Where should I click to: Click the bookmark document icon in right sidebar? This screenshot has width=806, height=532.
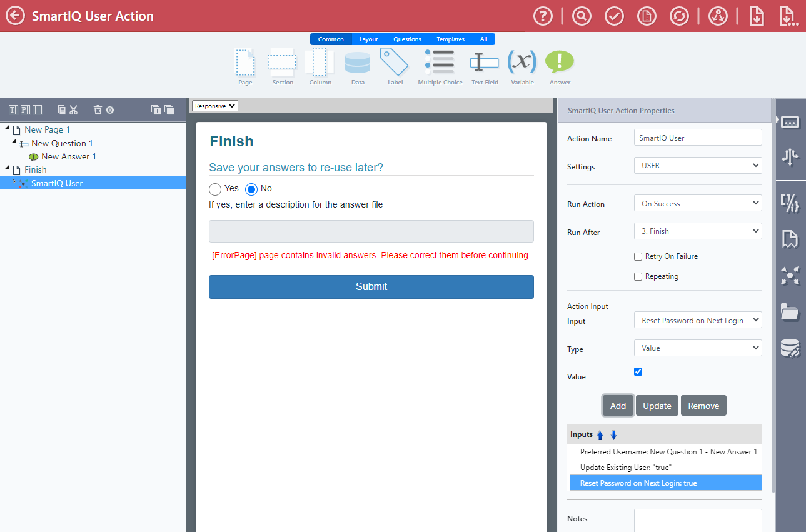tap(790, 239)
